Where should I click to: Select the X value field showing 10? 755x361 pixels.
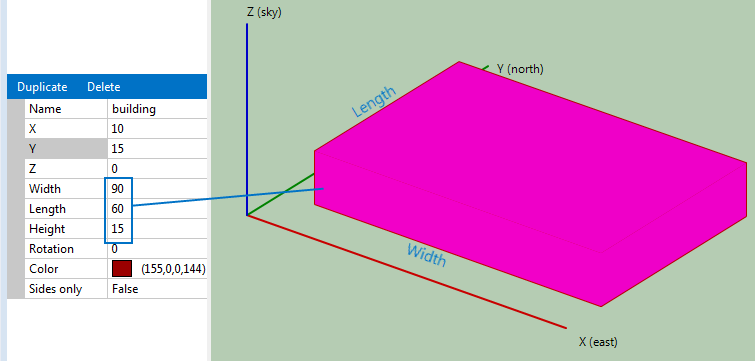[x=157, y=129]
